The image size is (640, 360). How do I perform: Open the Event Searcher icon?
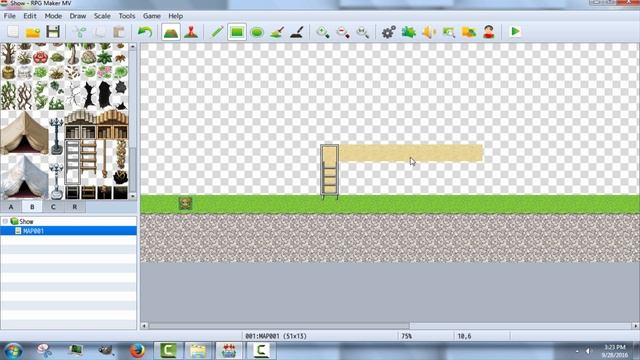point(449,32)
